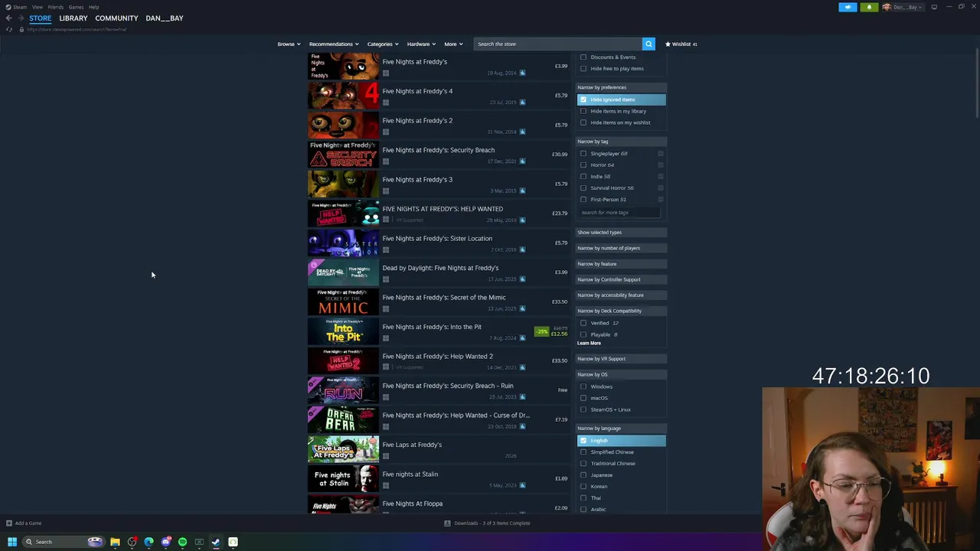The image size is (980, 551).
Task: Open Secret of the Mimic thumbnail
Action: click(343, 302)
